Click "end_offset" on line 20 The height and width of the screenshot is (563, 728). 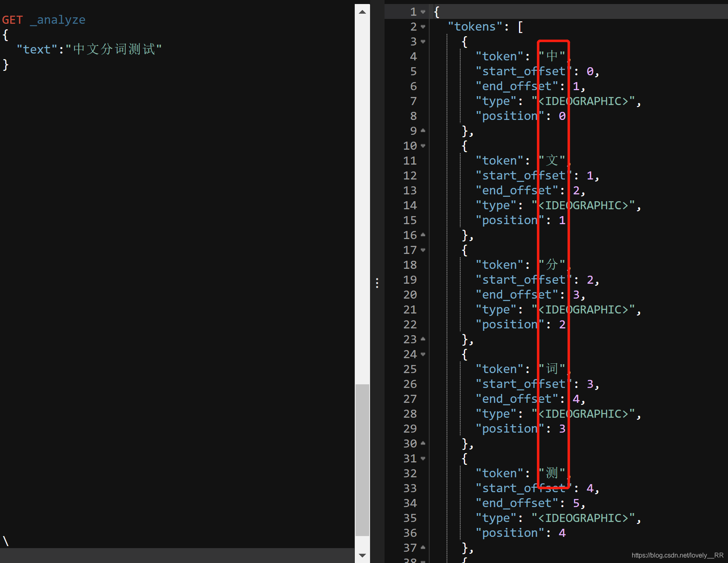pos(517,295)
